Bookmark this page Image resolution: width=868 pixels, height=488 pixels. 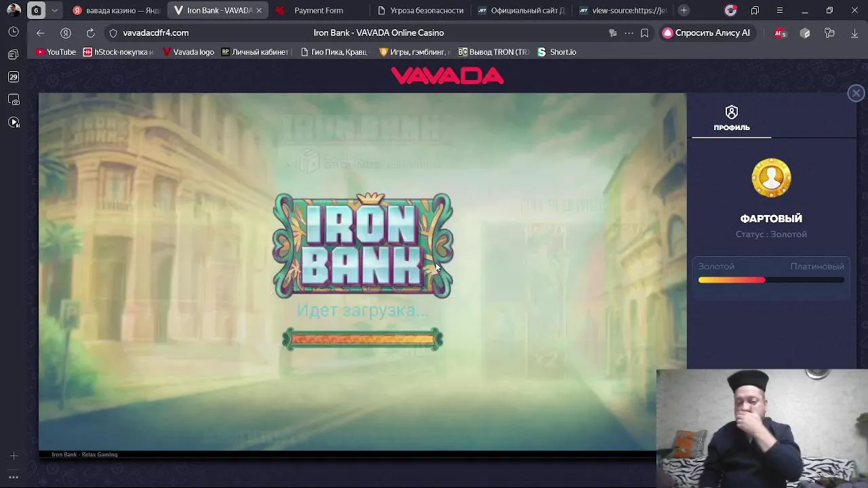pos(644,33)
